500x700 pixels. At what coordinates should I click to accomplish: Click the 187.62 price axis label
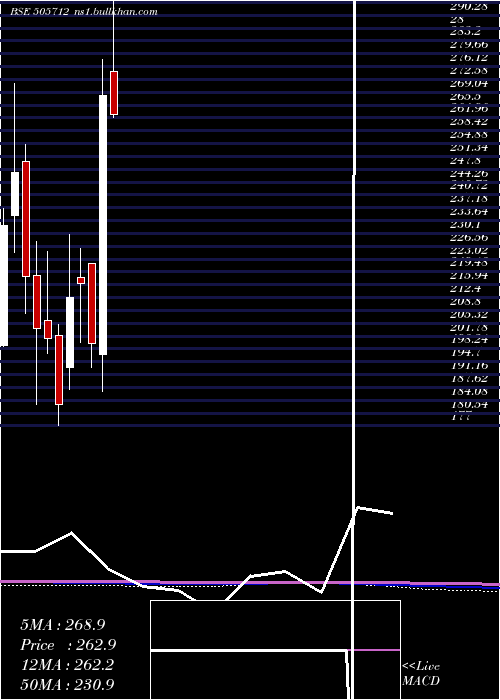(469, 378)
